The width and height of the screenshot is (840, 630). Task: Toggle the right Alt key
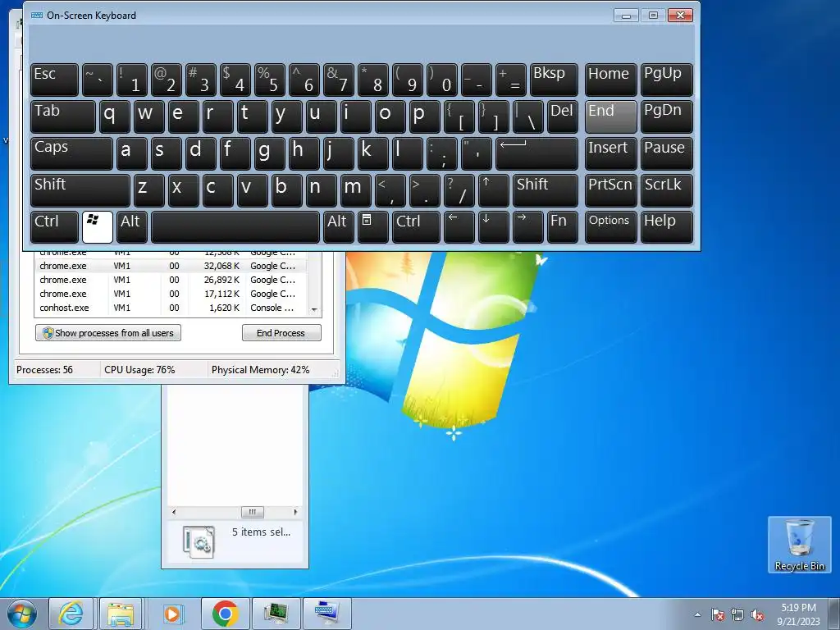(x=339, y=227)
